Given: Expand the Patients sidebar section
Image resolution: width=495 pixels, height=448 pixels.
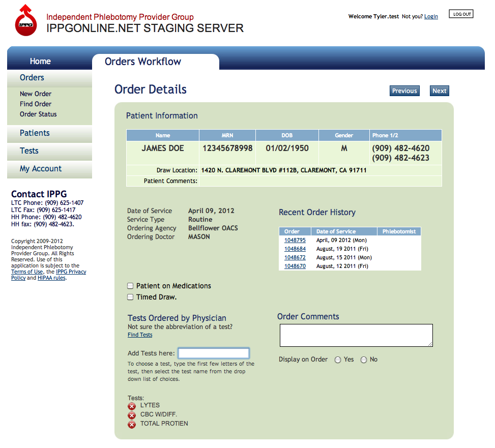Looking at the screenshot, I should click(35, 133).
